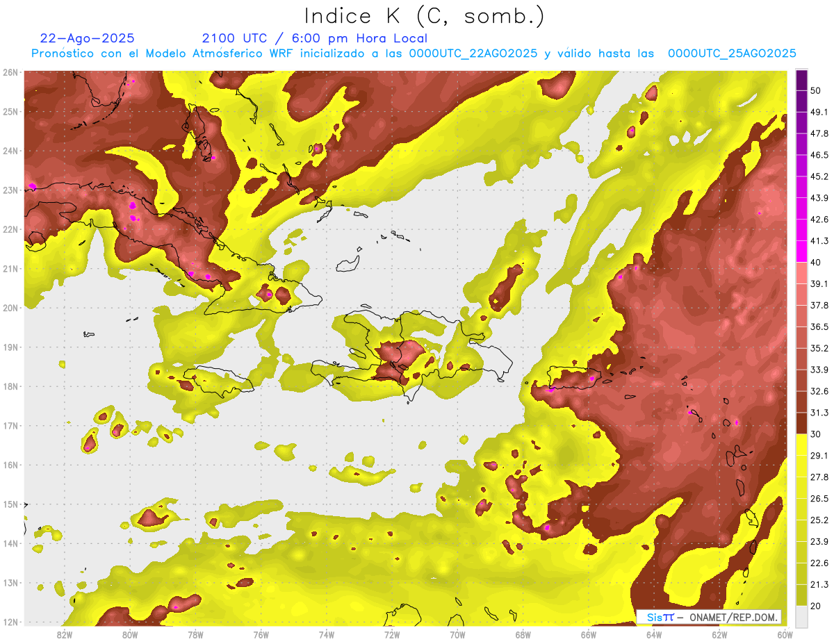The image size is (834, 644).
Task: Click the latitude label '17N'
Action: point(10,426)
